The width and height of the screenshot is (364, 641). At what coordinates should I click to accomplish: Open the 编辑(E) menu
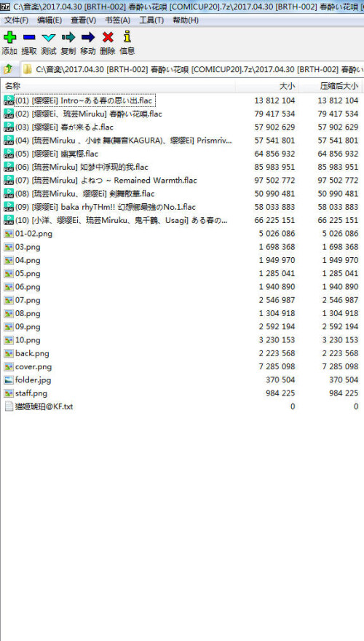coord(50,20)
